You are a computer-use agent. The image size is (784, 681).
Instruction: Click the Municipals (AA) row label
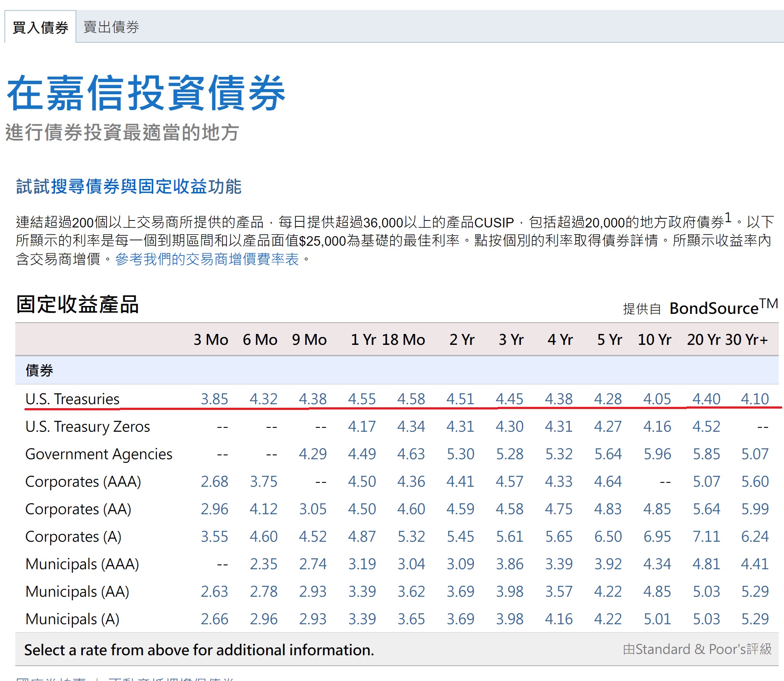78,592
